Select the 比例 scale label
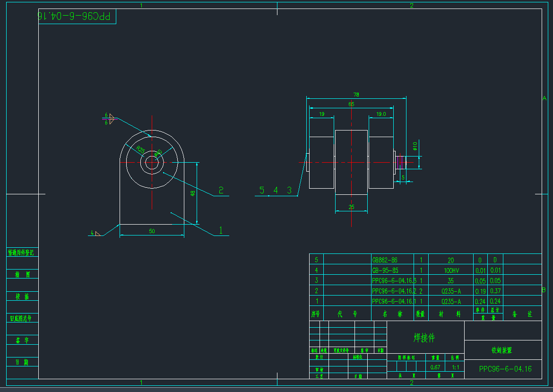Image resolution: width=553 pixels, height=392 pixels. [455, 357]
